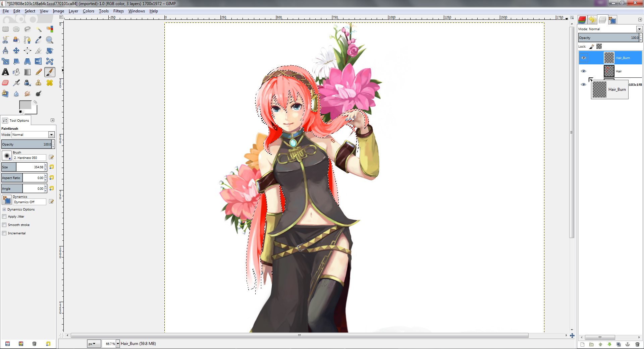Duplicate the selected layer
This screenshot has width=644, height=349.
[x=619, y=344]
